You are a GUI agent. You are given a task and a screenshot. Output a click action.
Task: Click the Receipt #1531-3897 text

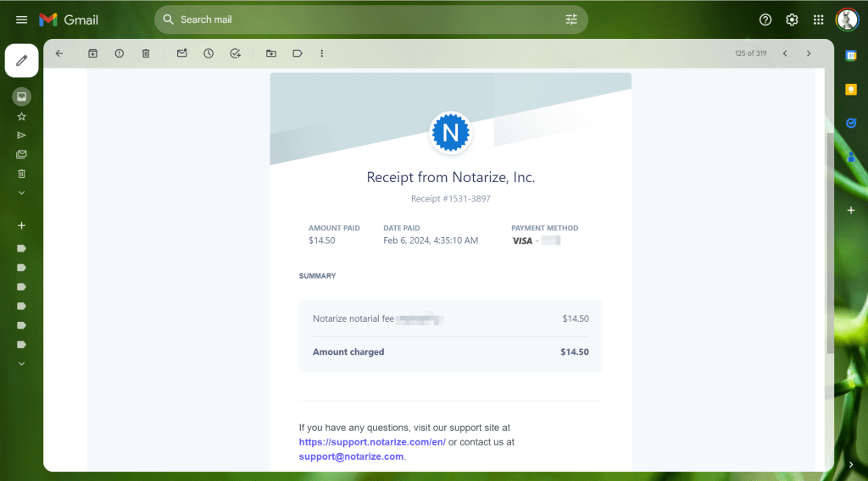(451, 198)
